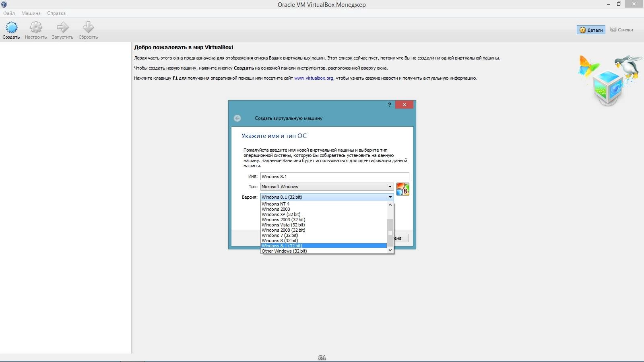Select Windows 7 (32 bit) option
The image size is (644, 362).
tap(324, 235)
